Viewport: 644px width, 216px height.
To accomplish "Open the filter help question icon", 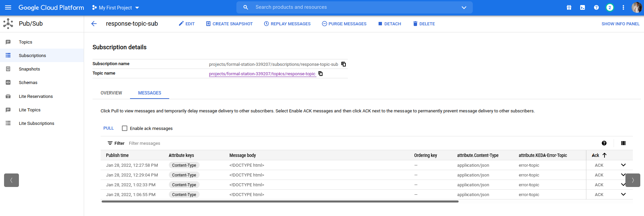I will point(604,143).
